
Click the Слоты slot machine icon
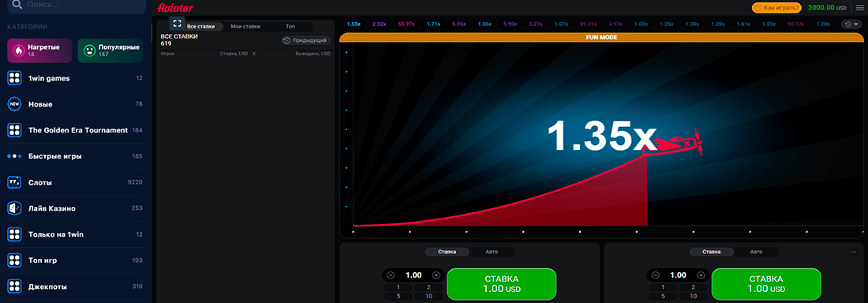coord(14,182)
